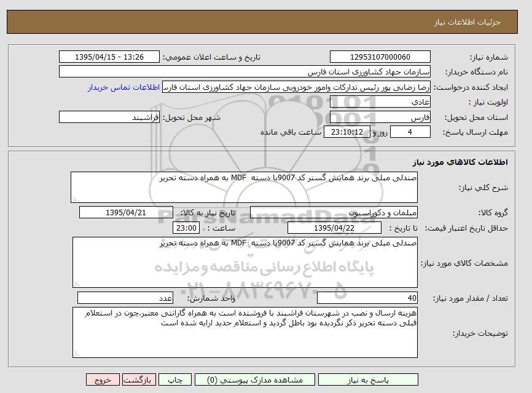Open مشاهده مدارک پیوستی (0) button
This screenshot has height=393, width=532.
pyautogui.click(x=255, y=379)
